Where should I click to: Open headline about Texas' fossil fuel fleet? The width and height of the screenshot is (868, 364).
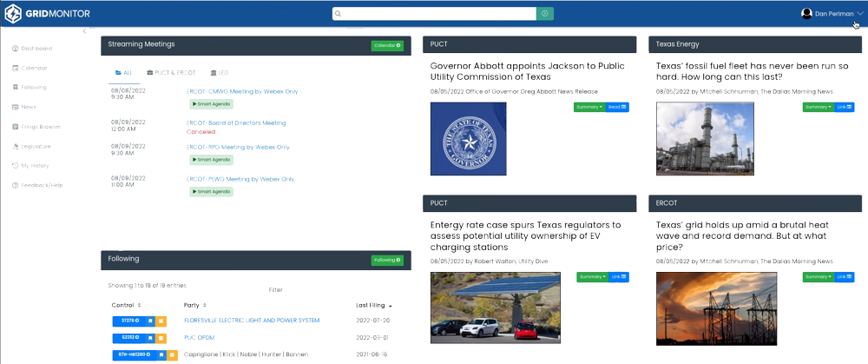[752, 71]
